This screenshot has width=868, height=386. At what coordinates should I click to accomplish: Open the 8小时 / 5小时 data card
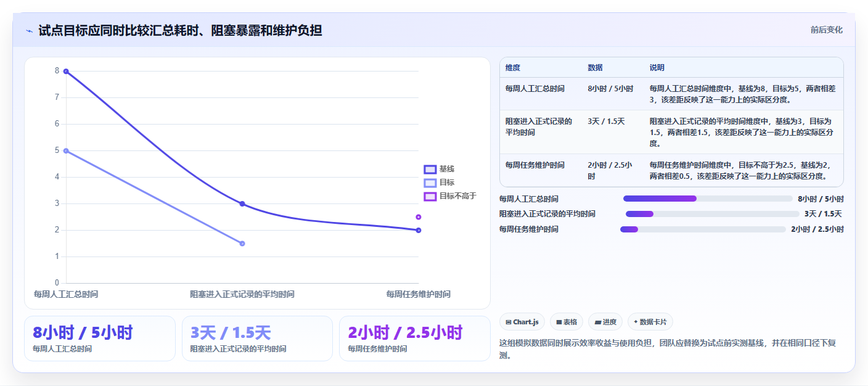pos(100,339)
